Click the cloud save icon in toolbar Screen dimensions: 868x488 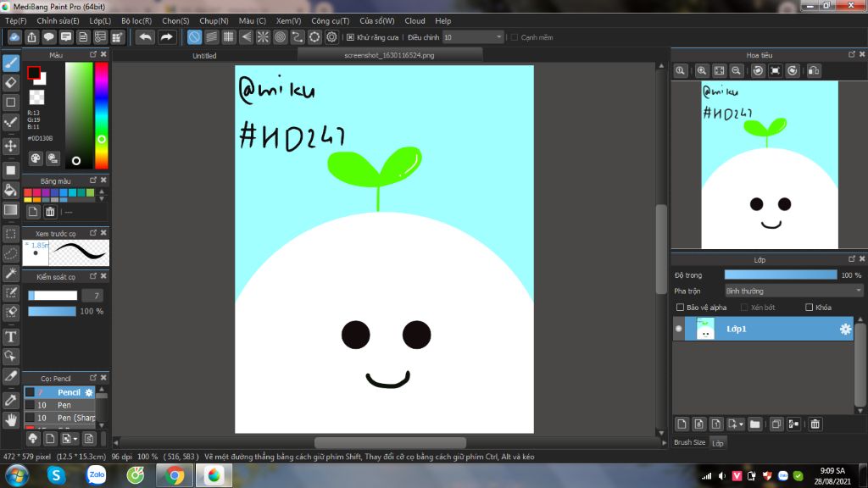point(14,37)
